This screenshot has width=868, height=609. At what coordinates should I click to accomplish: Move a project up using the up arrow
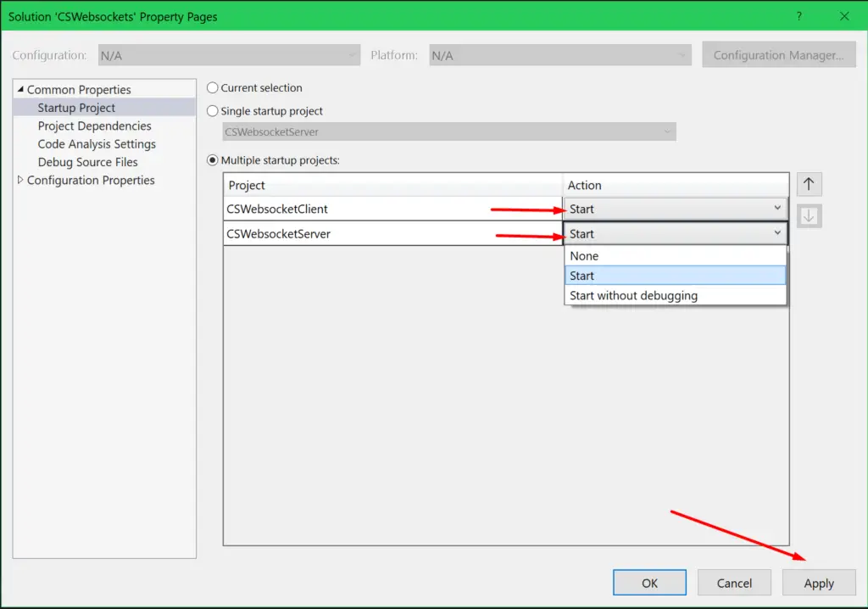click(809, 183)
